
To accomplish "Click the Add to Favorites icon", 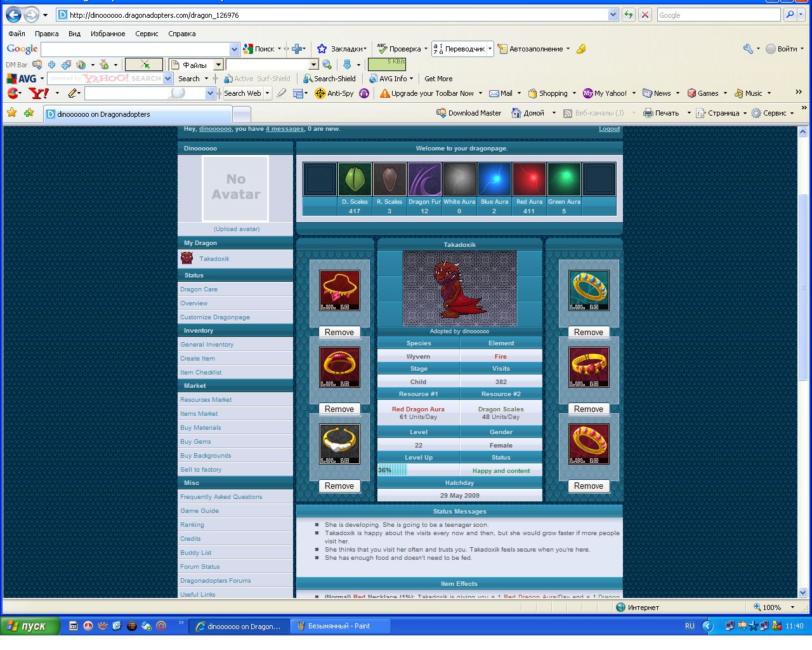I will click(x=29, y=113).
